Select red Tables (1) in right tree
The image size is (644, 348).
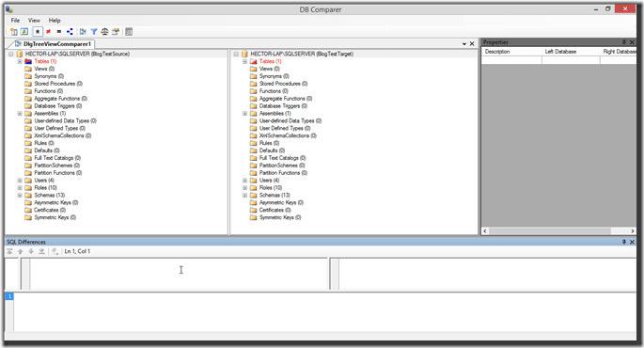(x=270, y=61)
